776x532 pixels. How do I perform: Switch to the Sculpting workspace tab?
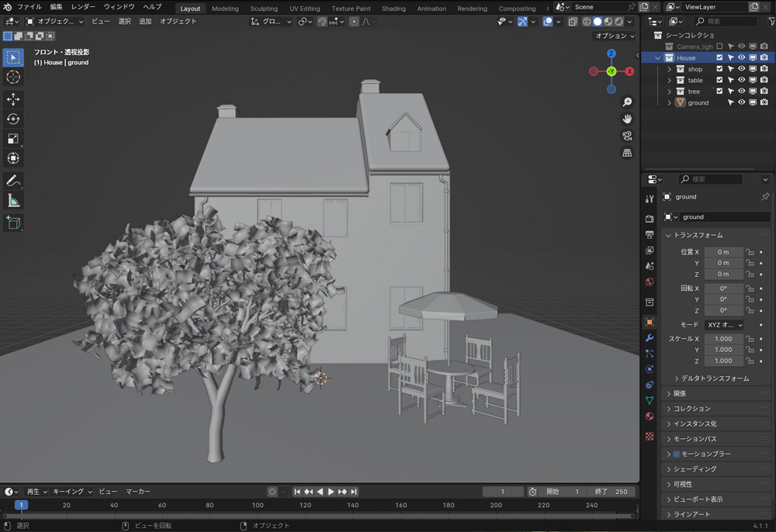pos(264,9)
